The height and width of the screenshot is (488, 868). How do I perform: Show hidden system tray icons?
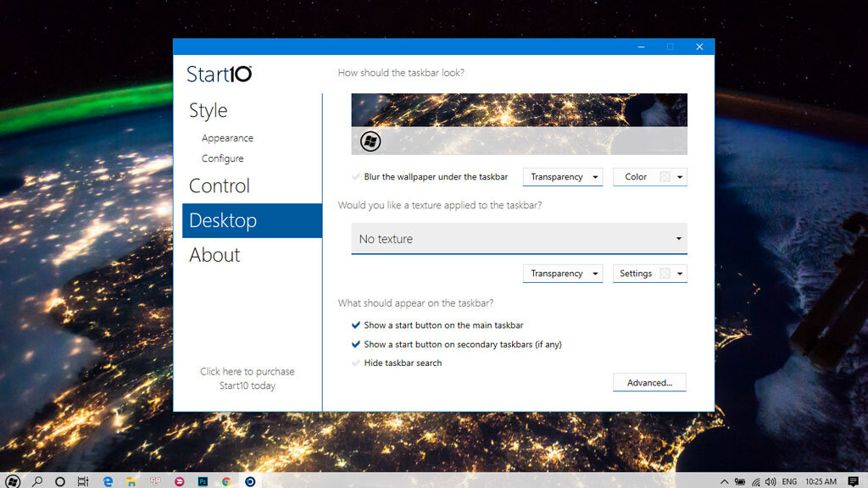724,481
